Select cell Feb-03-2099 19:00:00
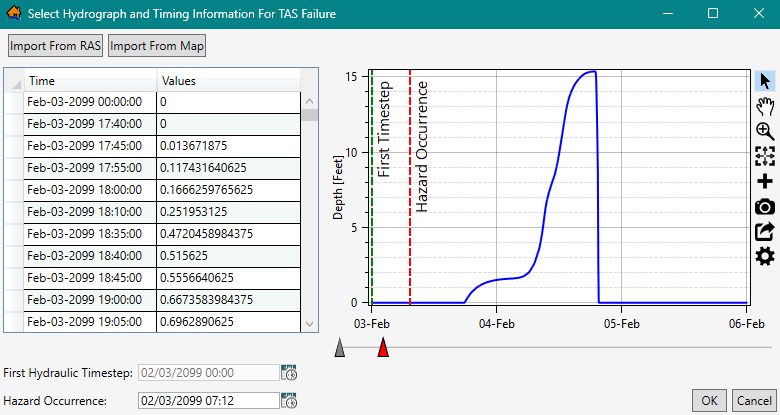 (x=90, y=300)
